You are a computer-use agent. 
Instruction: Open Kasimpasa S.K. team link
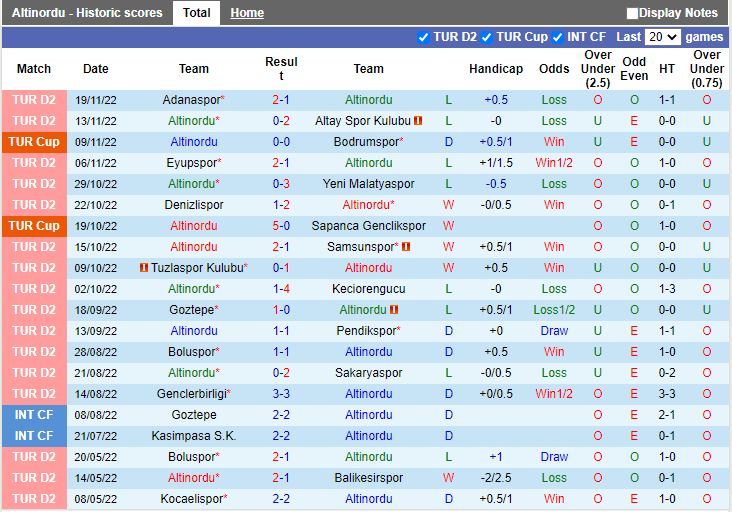pos(194,436)
